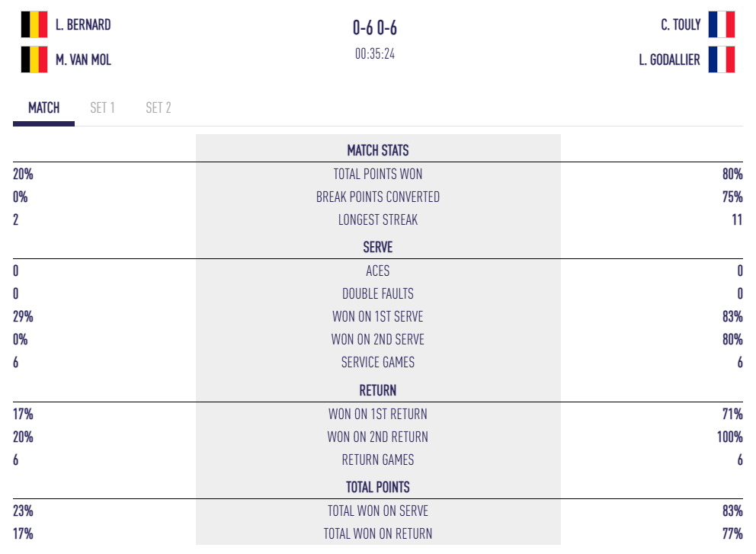
Task: Open the SET 2 tab
Action: tap(159, 107)
